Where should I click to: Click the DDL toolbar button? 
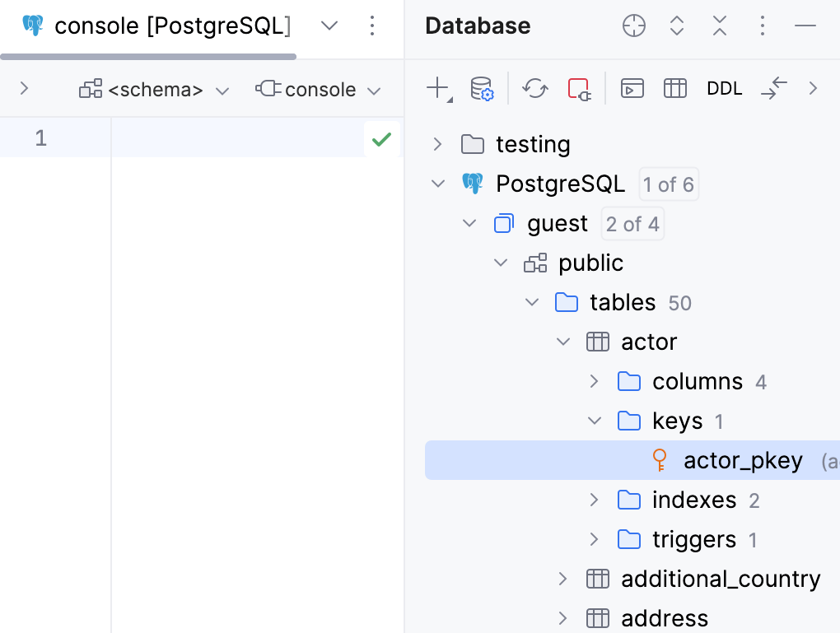724,88
